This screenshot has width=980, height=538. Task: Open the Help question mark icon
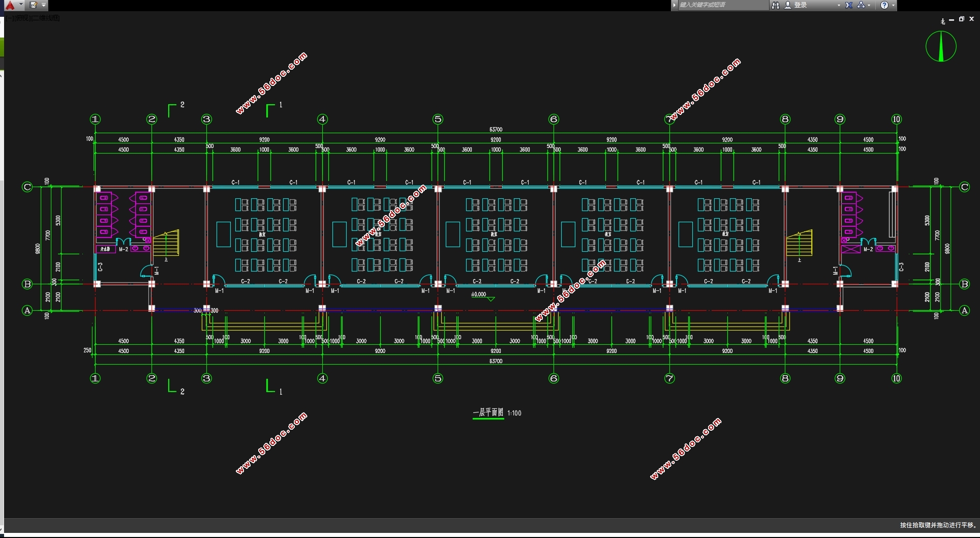884,5
